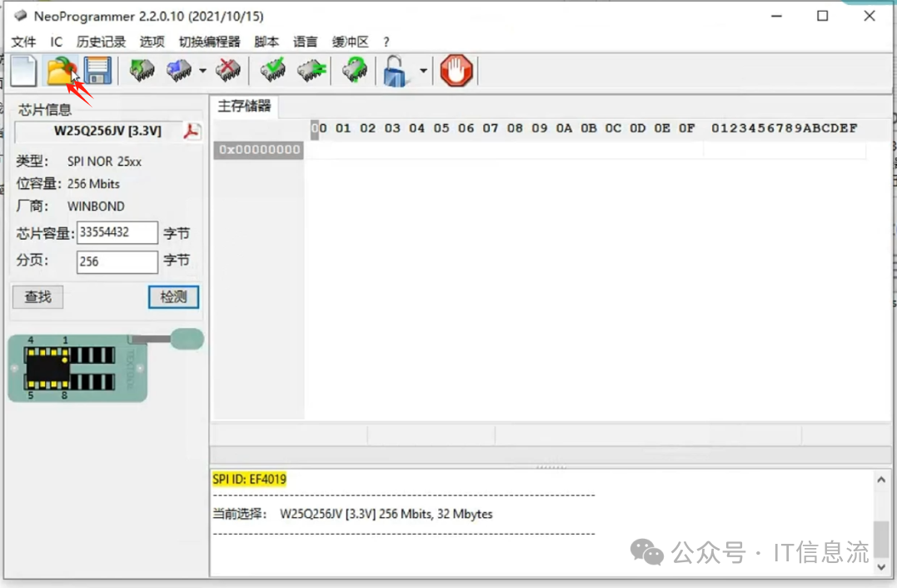
Task: Open the 选项 menu
Action: [x=152, y=42]
